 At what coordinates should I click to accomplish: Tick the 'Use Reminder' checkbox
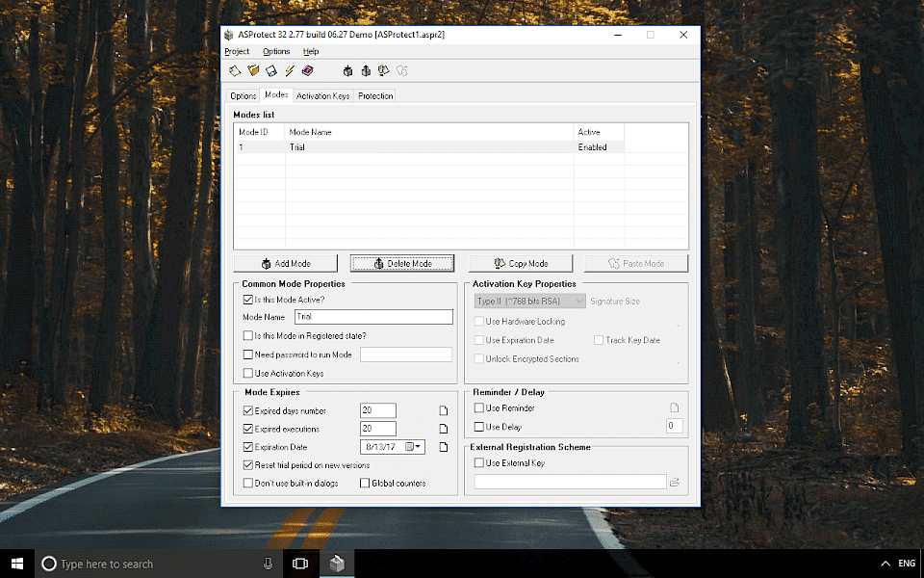(479, 407)
